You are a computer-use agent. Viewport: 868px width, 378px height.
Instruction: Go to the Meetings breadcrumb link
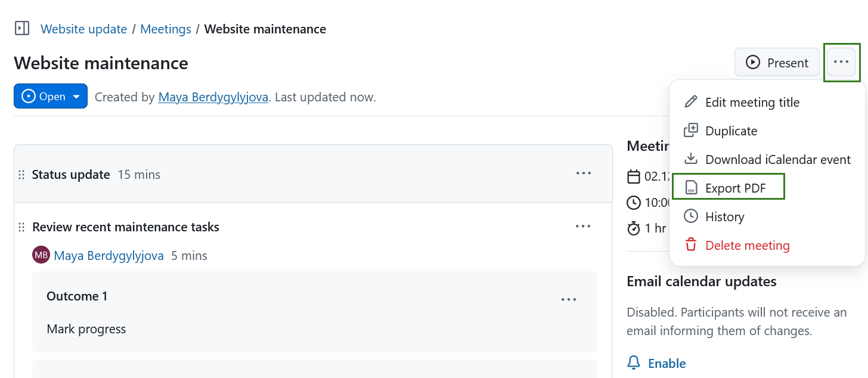click(166, 29)
